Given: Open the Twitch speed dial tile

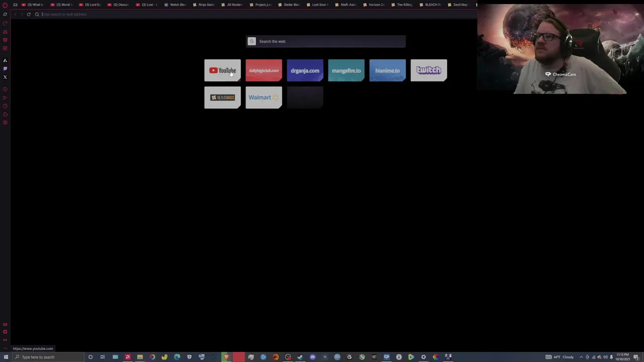Looking at the screenshot, I should coord(429,70).
